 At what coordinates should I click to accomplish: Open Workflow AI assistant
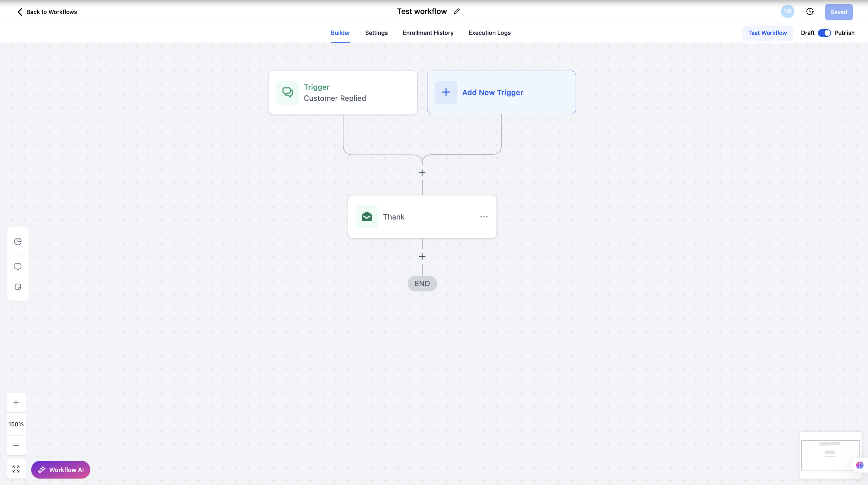[61, 470]
